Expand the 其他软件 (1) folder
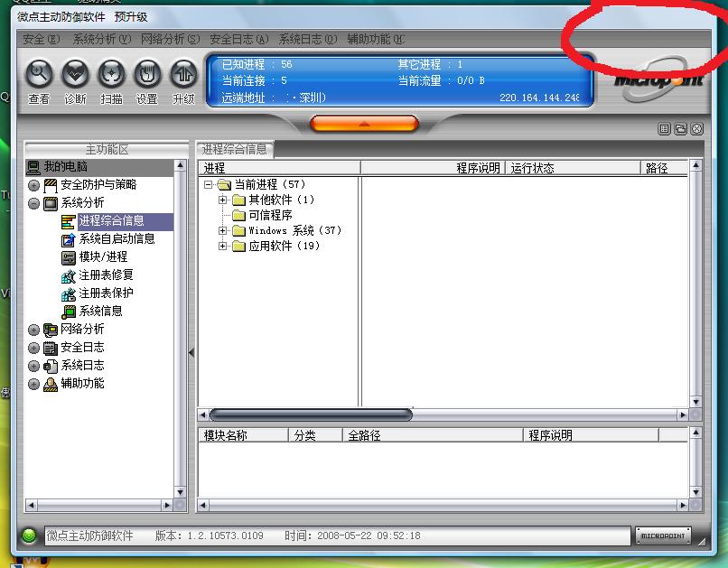This screenshot has height=568, width=728. tap(223, 200)
